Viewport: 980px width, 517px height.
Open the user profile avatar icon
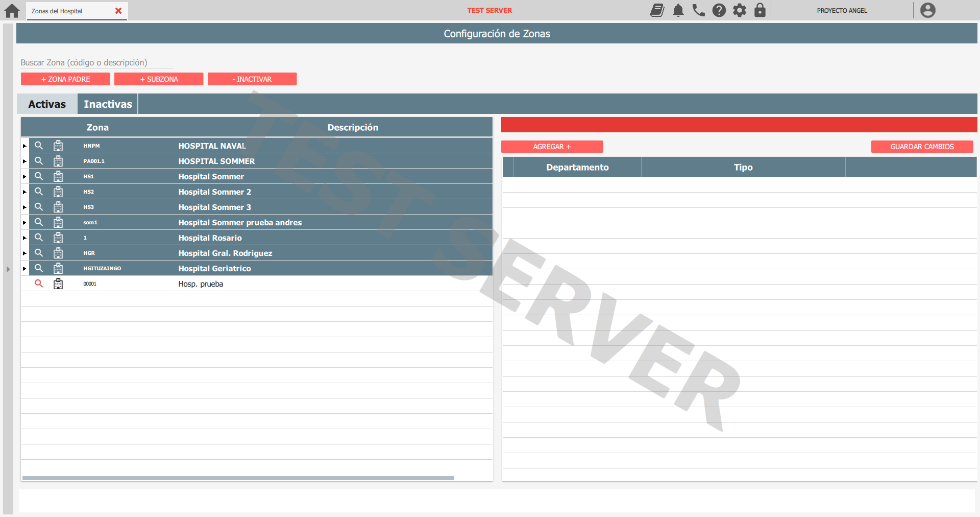(x=927, y=10)
